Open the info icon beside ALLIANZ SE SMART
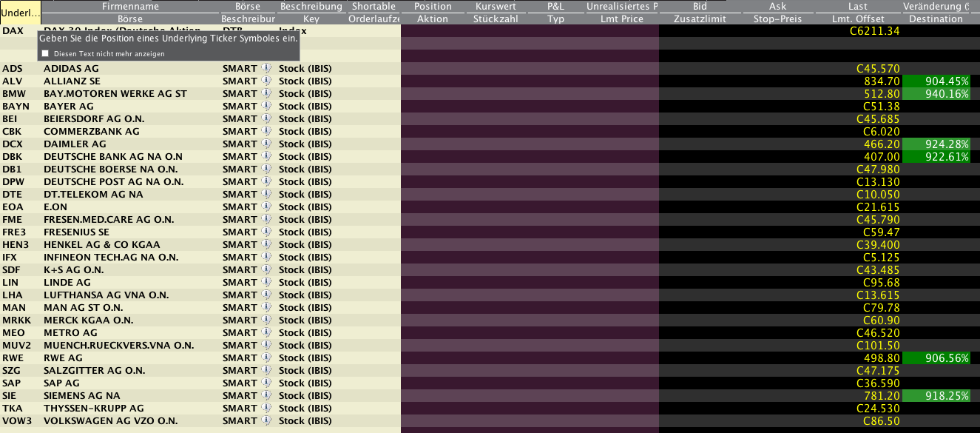 (266, 81)
